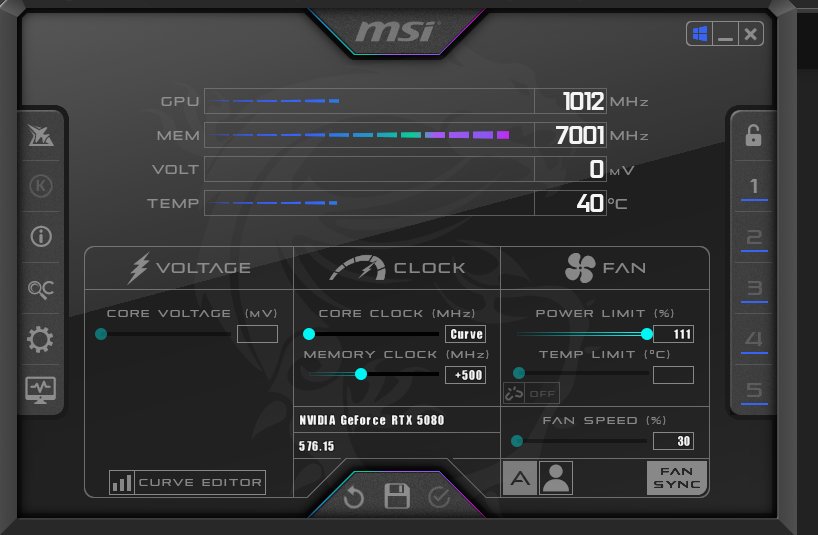This screenshot has height=535, width=818.
Task: Toggle the profile lock padlock icon
Action: (753, 136)
